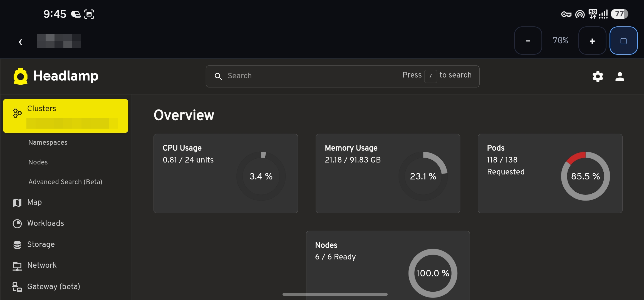Click the Workloads pie icon
Image resolution: width=644 pixels, height=300 pixels.
pos(17,224)
